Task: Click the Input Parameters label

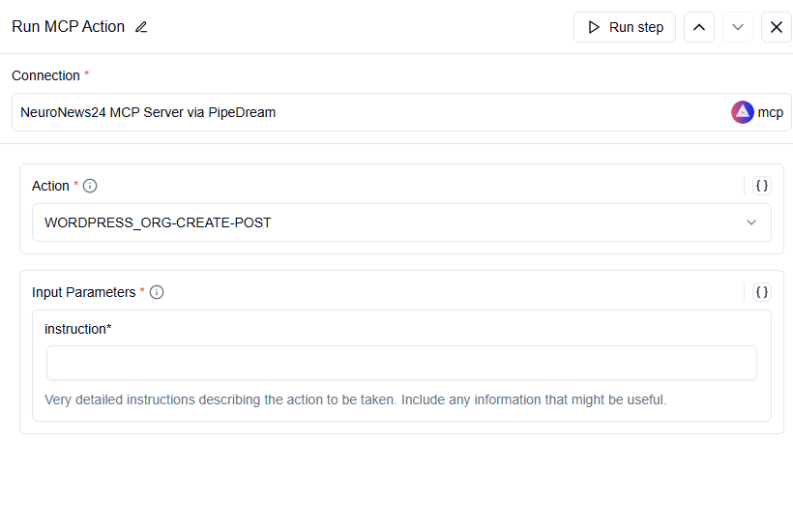Action: click(83, 292)
